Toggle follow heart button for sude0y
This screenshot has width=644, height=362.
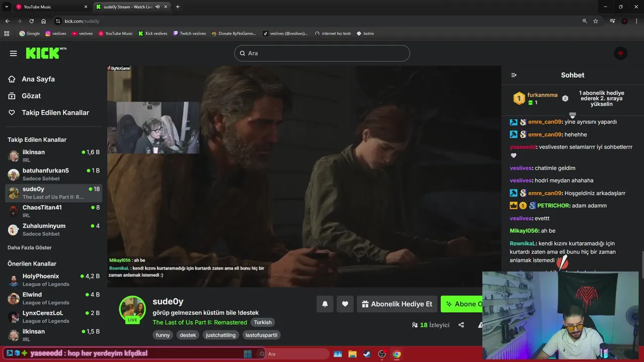click(345, 304)
